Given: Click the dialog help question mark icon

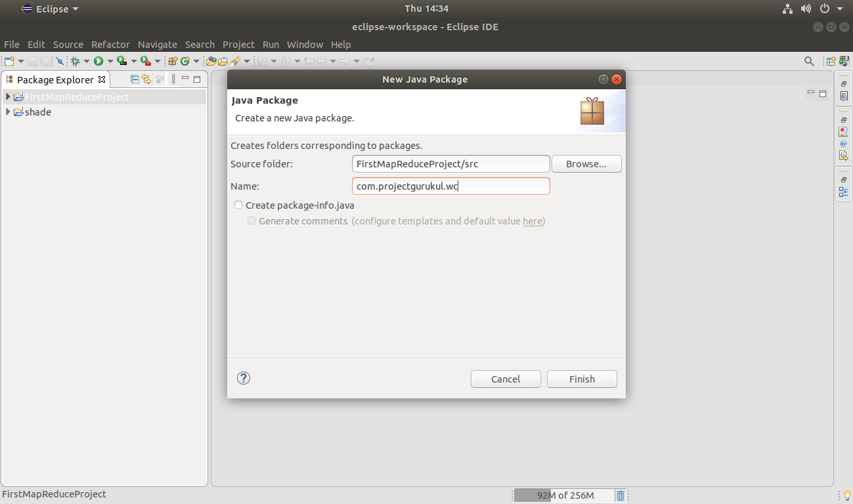Looking at the screenshot, I should (x=244, y=378).
